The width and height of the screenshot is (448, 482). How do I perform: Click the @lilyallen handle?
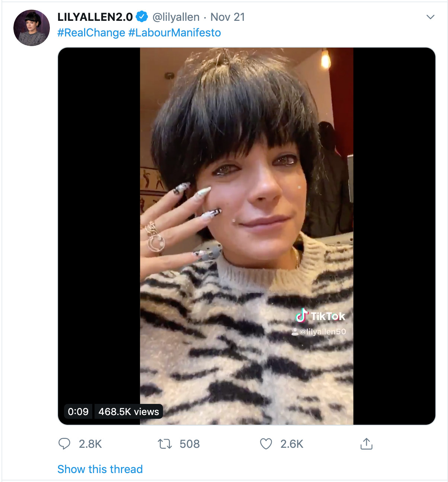point(176,17)
